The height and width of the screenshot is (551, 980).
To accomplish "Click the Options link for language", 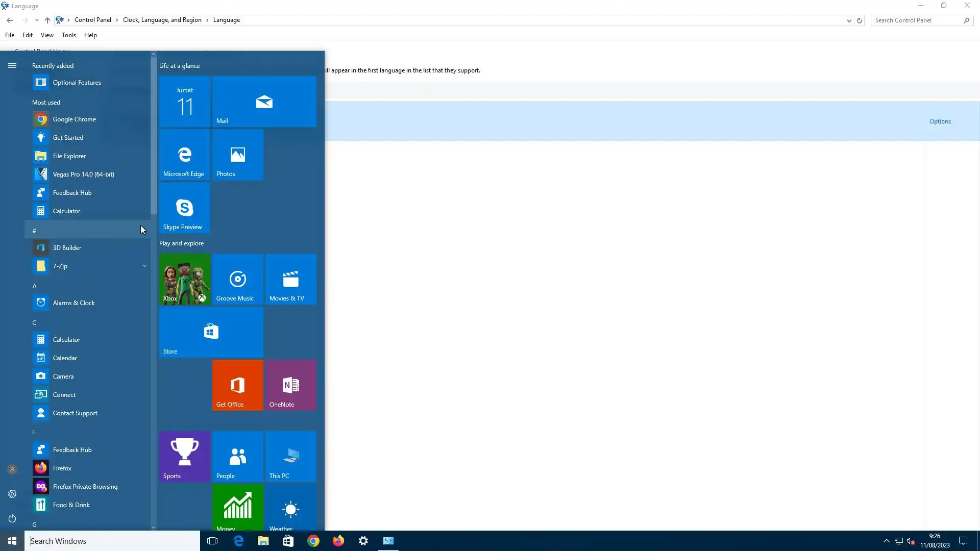I will coord(940,121).
